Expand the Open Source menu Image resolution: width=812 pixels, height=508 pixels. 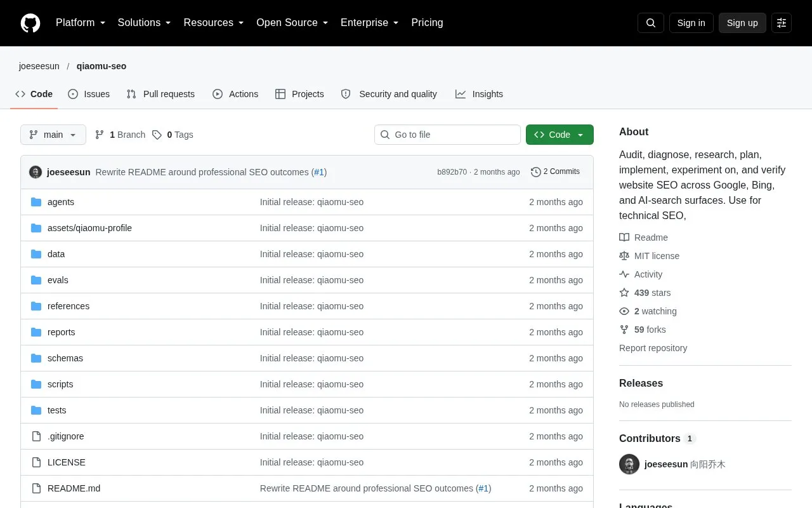[292, 23]
